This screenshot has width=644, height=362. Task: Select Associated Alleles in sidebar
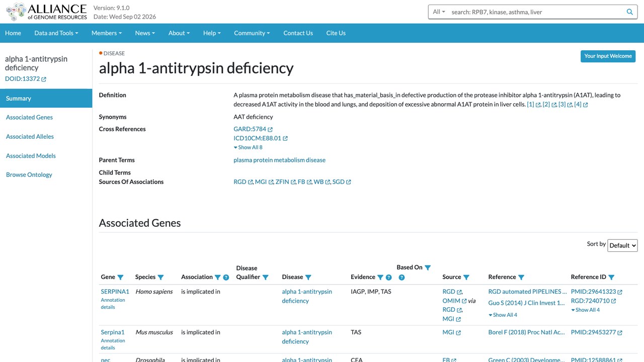[x=30, y=136]
